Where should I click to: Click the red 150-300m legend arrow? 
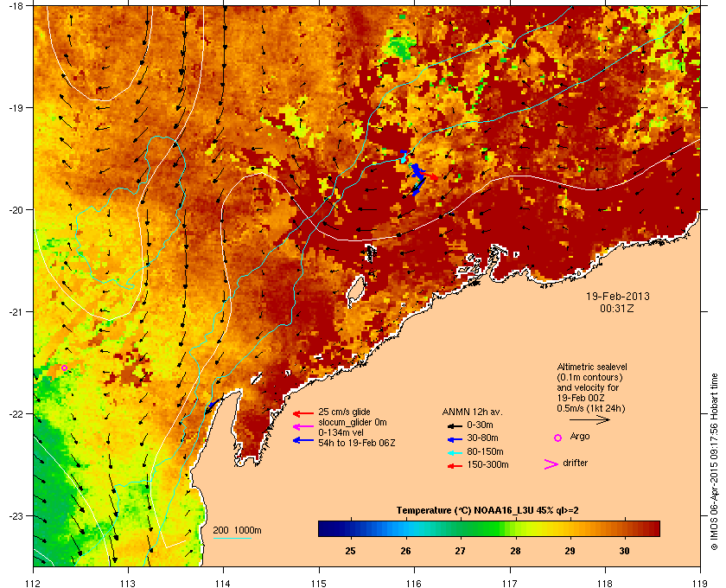(x=455, y=466)
